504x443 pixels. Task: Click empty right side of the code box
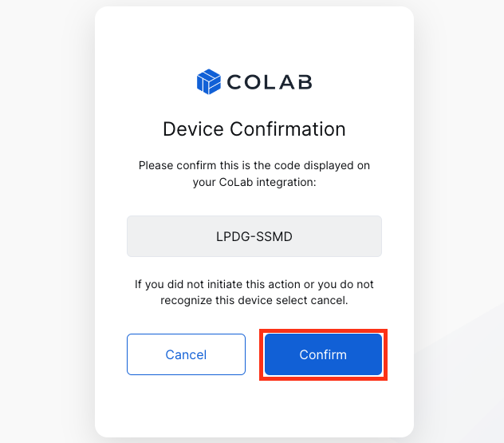[337, 236]
